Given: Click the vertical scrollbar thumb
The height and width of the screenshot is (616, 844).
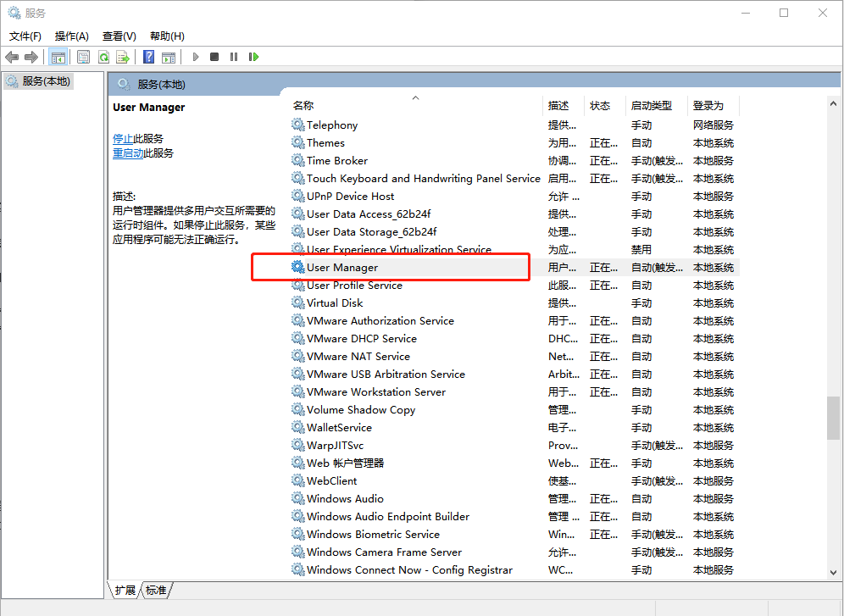Looking at the screenshot, I should click(x=834, y=417).
